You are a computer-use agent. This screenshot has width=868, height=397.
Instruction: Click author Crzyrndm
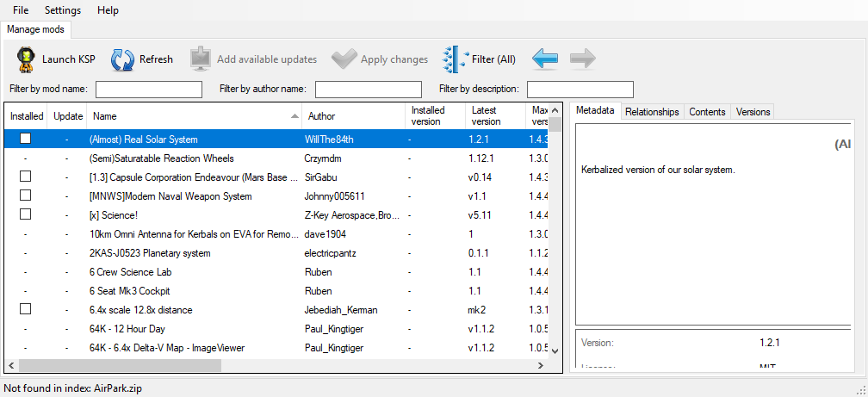(x=325, y=158)
